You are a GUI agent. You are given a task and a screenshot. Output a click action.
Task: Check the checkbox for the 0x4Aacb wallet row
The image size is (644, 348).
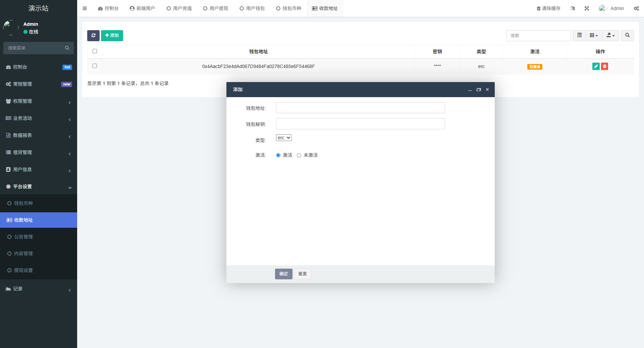(x=95, y=66)
